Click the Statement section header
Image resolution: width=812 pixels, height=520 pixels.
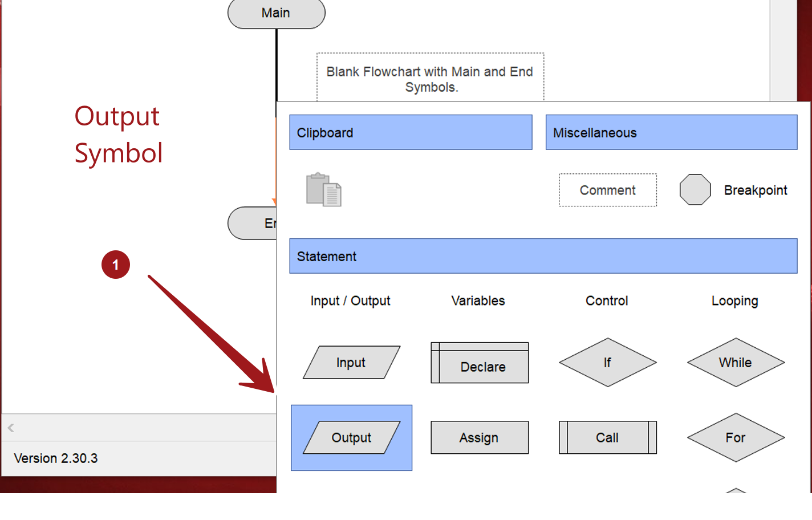[543, 256]
